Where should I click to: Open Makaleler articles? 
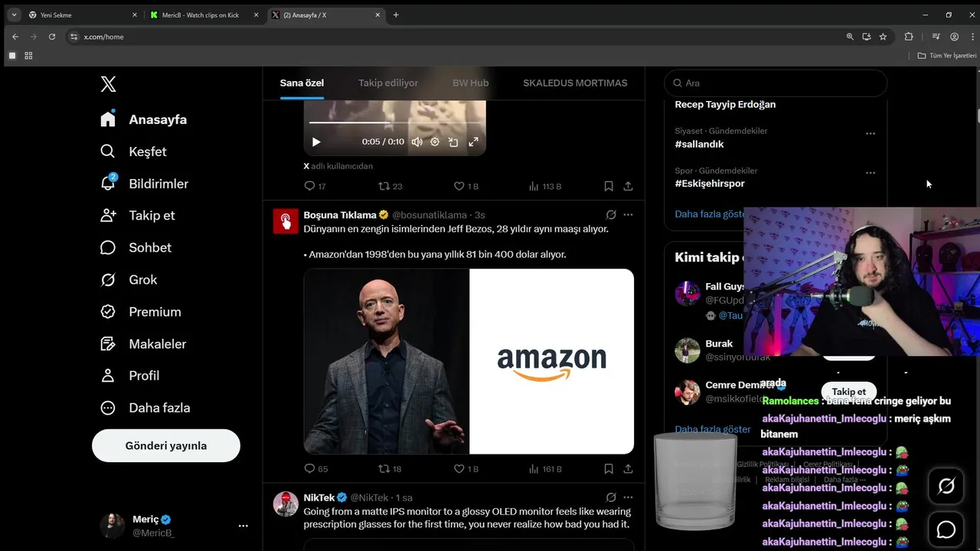click(143, 344)
